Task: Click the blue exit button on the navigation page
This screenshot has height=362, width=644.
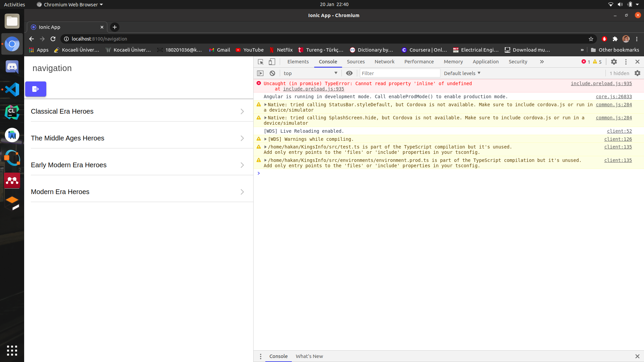Action: point(36,89)
